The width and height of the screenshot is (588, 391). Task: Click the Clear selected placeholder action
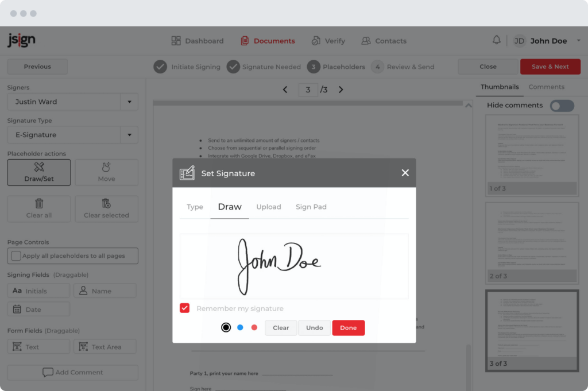106,208
